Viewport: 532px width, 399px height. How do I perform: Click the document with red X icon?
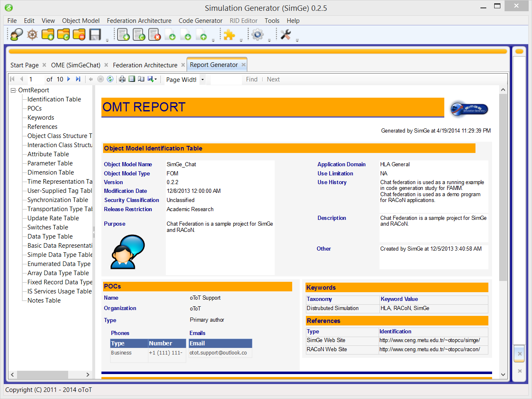155,34
